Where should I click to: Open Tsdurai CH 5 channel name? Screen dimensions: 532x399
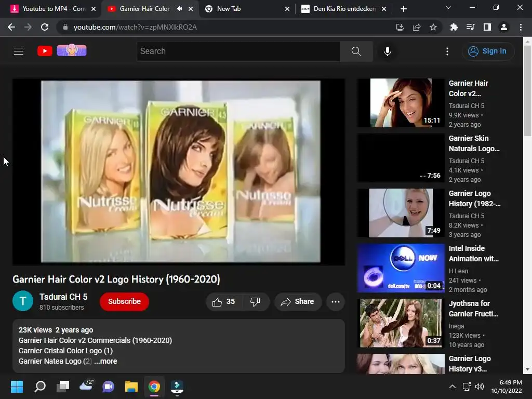point(63,297)
